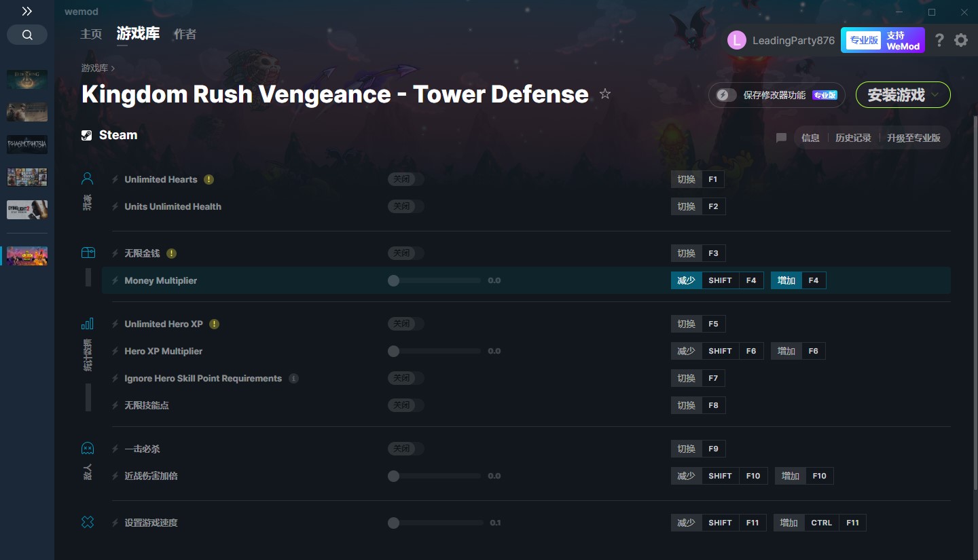Click the 切换 F7 hotkey button
The image size is (978, 560).
(698, 378)
